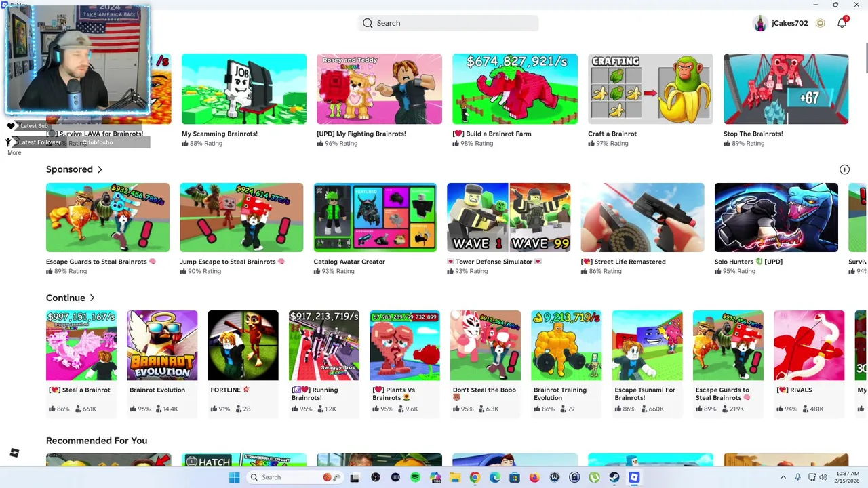868x488 pixels.
Task: Open Don't Steal the Bobo thumbnail
Action: tap(486, 346)
